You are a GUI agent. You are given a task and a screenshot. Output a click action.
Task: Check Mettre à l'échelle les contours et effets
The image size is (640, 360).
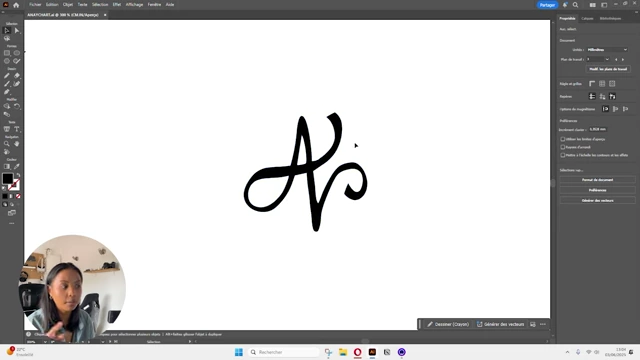click(x=563, y=155)
